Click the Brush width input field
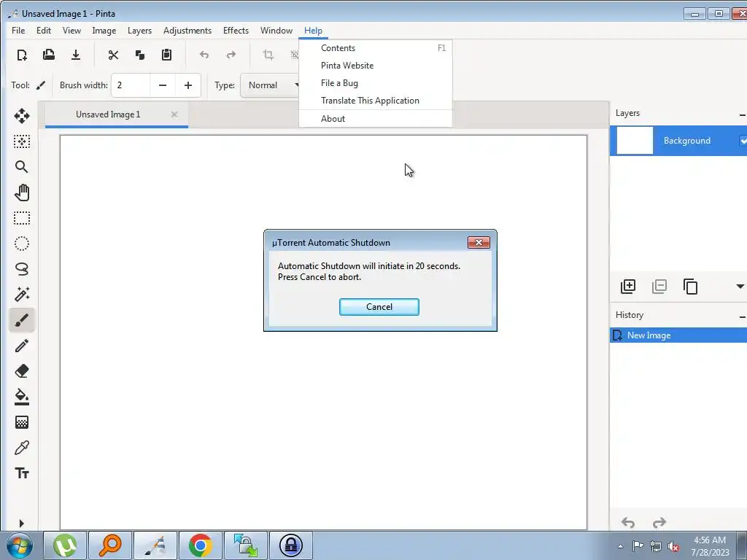747x560 pixels. pyautogui.click(x=131, y=85)
